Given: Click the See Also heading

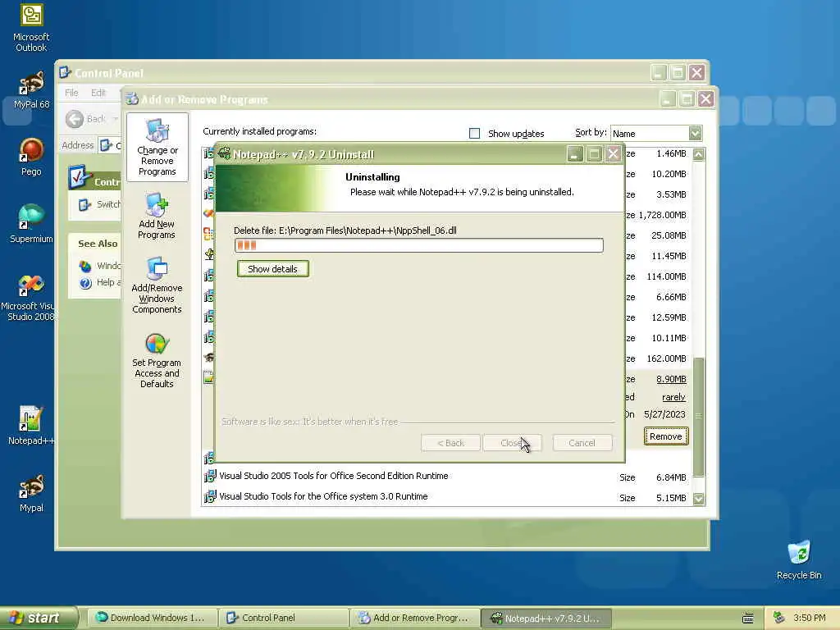Looking at the screenshot, I should pyautogui.click(x=98, y=244).
